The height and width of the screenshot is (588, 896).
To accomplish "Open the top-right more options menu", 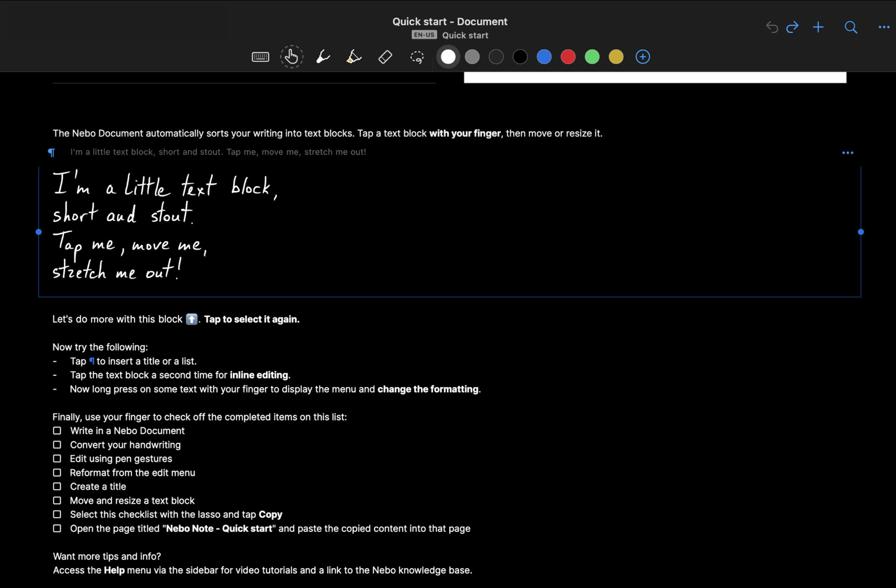I will pos(884,27).
